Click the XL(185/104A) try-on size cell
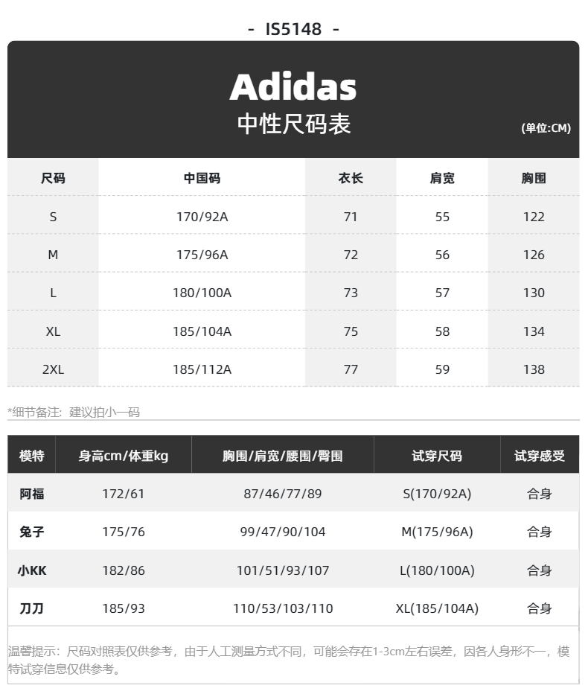The height and width of the screenshot is (700, 588). (437, 608)
